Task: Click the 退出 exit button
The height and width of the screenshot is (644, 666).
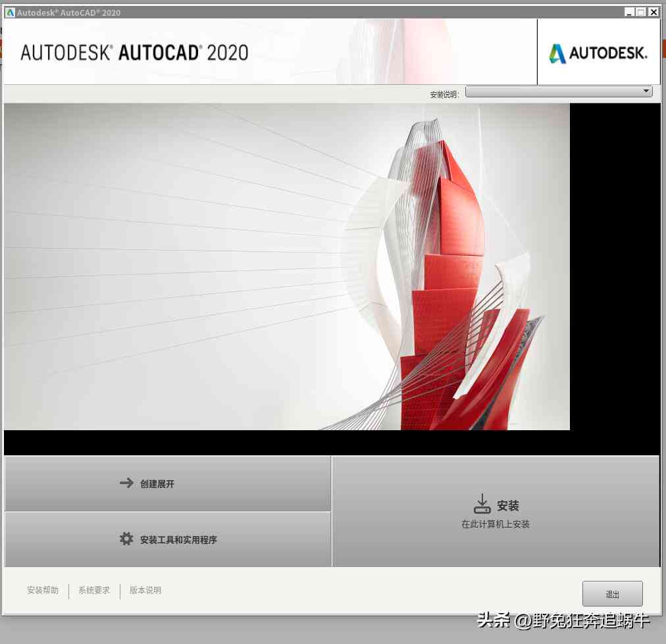Action: pyautogui.click(x=612, y=594)
